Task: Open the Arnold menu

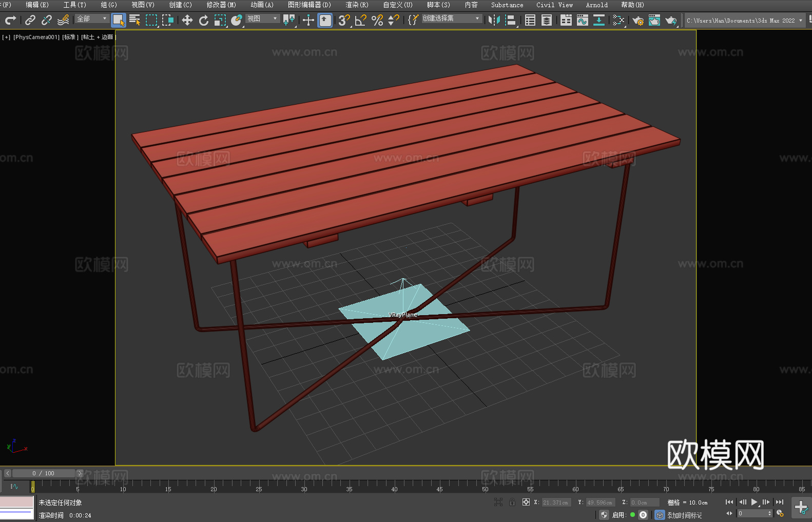Action: 596,5
